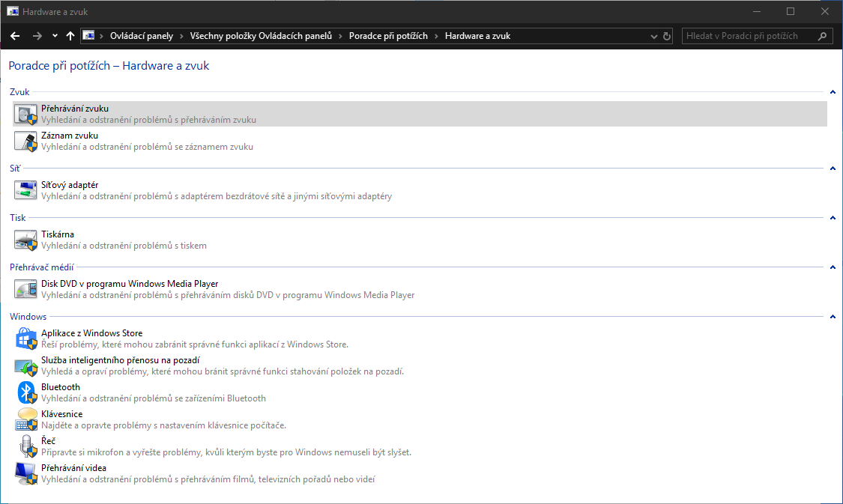Open the recent locations dropdown
Image resolution: width=843 pixels, height=504 pixels.
tap(55, 36)
